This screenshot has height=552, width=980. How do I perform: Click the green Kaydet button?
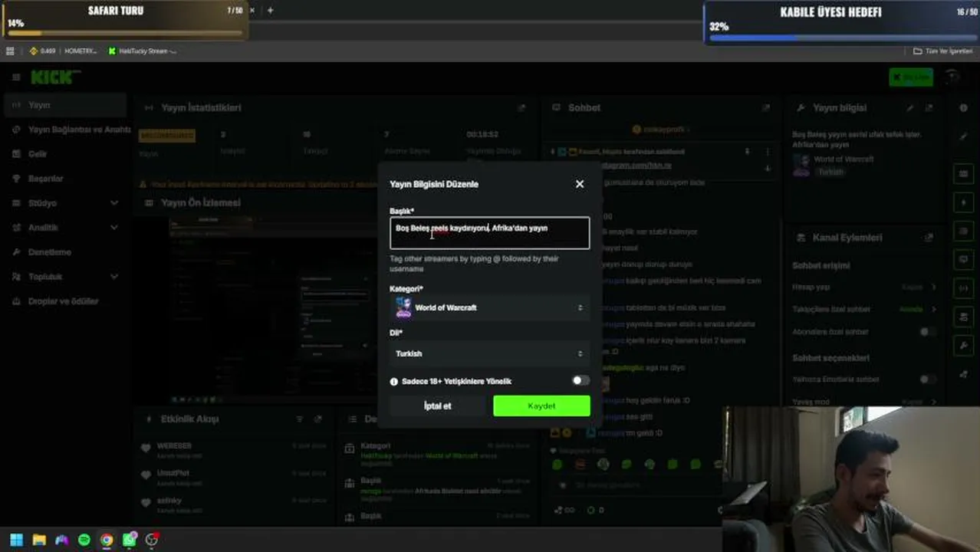click(x=541, y=406)
